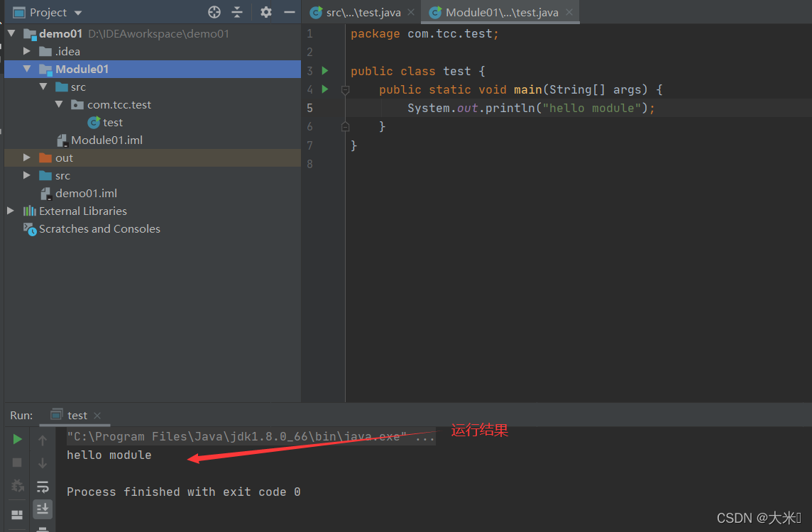Close the src\...\test.java editor tab
This screenshot has width=812, height=532.
point(411,12)
